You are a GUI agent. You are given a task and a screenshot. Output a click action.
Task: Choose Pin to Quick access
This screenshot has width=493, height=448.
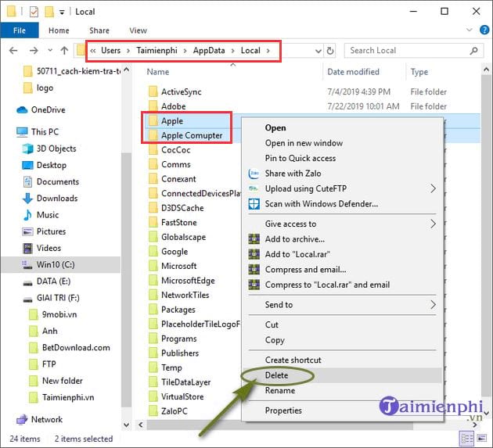(300, 159)
